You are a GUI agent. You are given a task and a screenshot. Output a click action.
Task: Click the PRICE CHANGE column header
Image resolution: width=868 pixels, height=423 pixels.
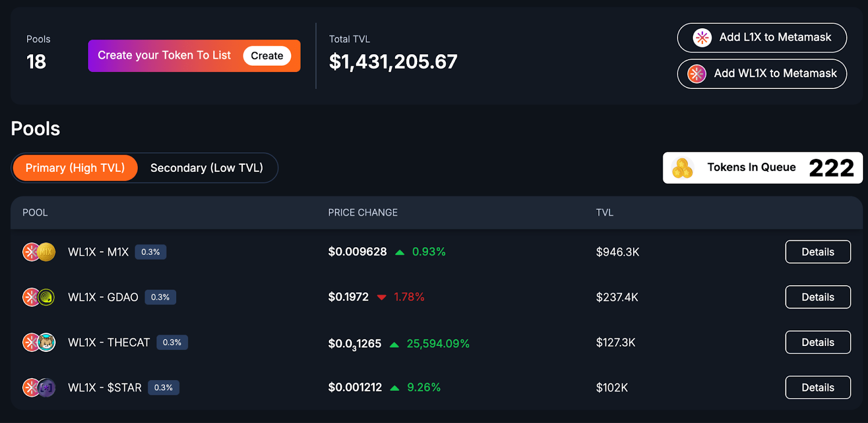(x=362, y=213)
